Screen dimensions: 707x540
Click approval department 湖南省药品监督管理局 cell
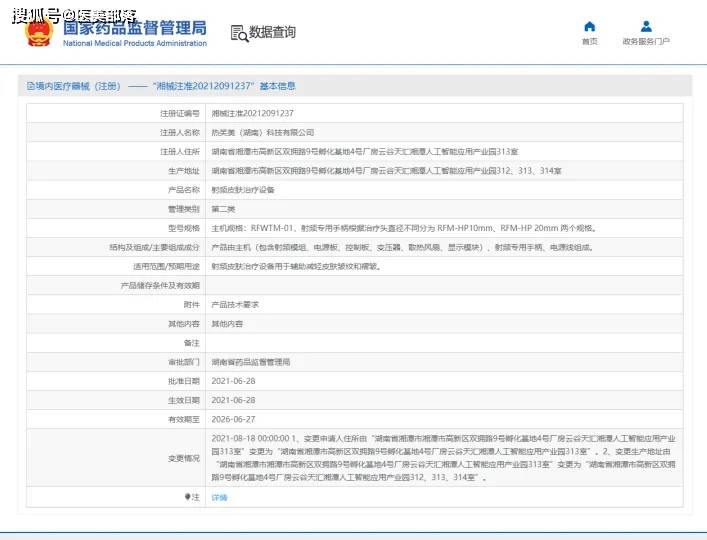(x=250, y=361)
